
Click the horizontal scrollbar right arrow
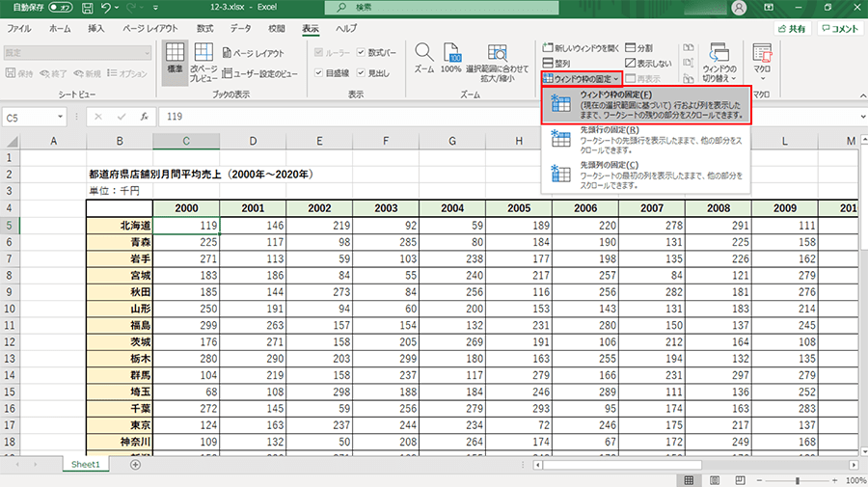(854, 465)
